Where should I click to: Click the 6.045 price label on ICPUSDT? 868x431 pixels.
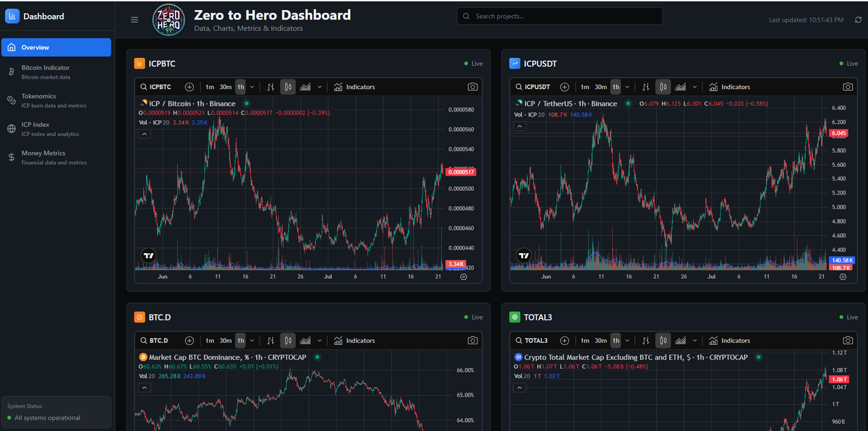(840, 134)
